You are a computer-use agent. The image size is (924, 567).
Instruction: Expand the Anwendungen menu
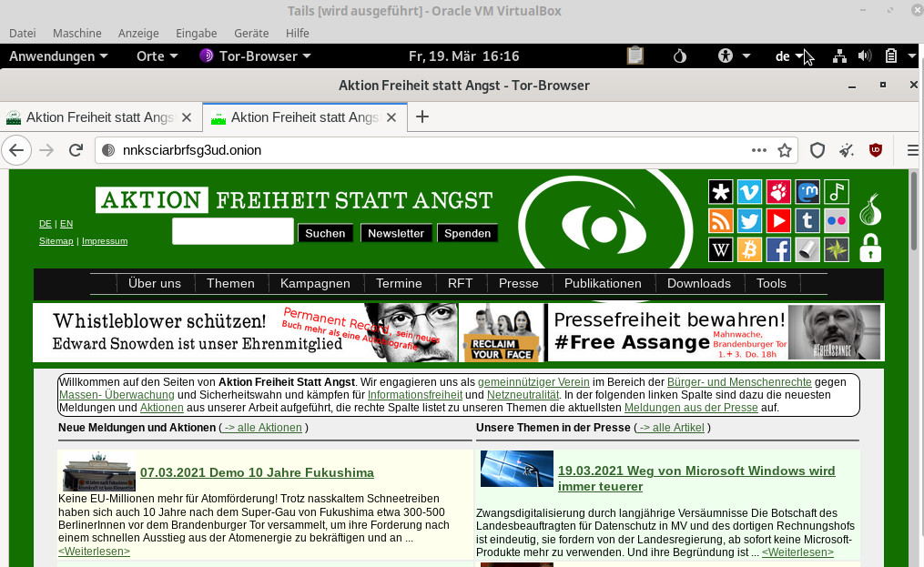click(58, 56)
